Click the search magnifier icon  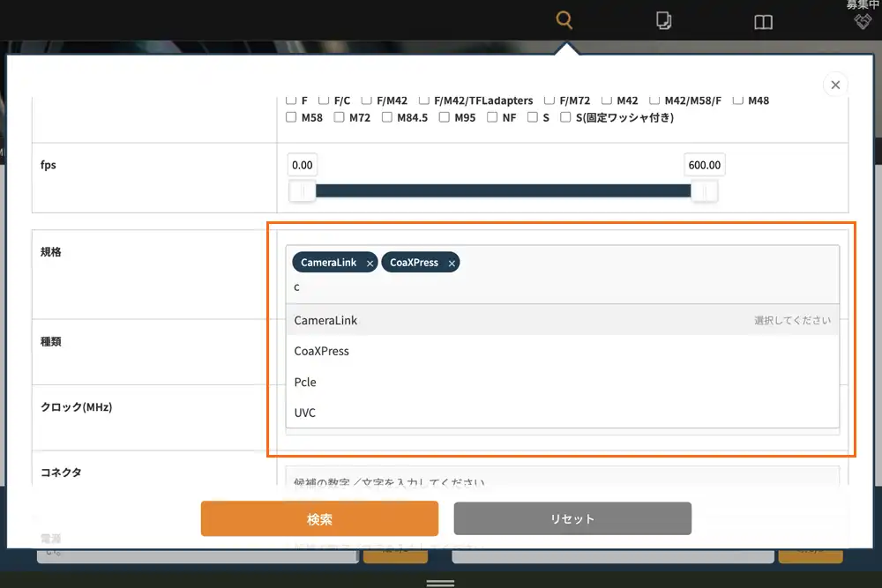pyautogui.click(x=564, y=20)
